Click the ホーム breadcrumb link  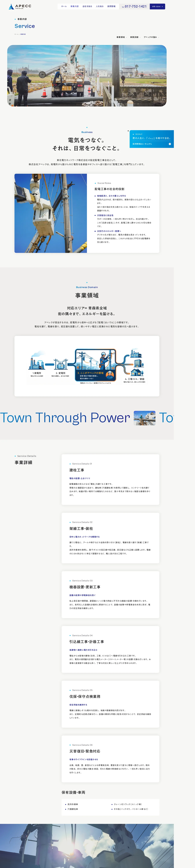click(16, 34)
